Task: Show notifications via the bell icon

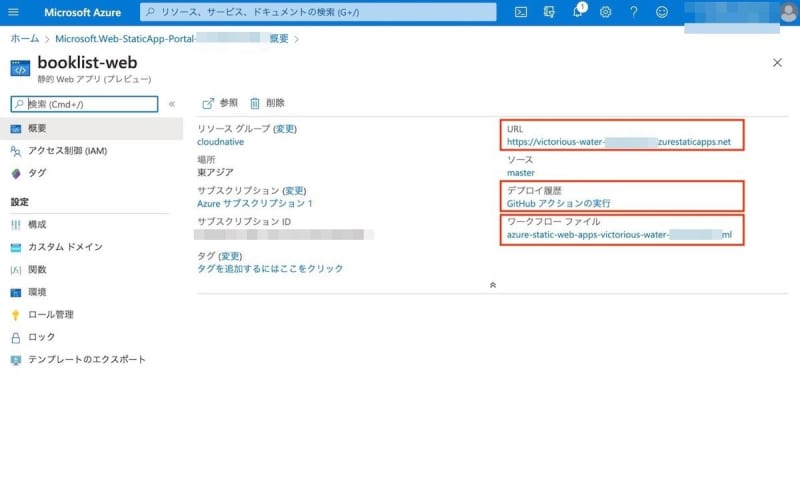Action: coord(578,11)
